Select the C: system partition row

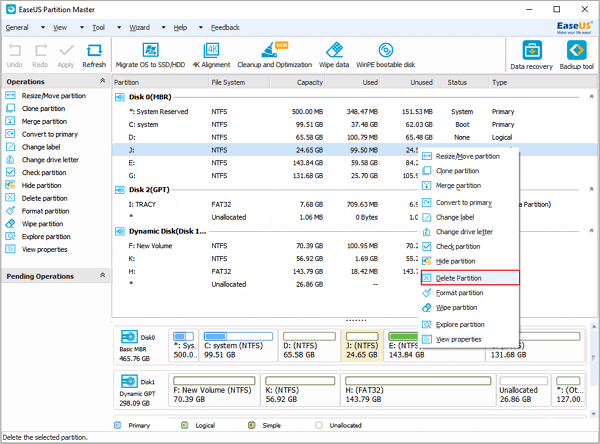point(354,124)
